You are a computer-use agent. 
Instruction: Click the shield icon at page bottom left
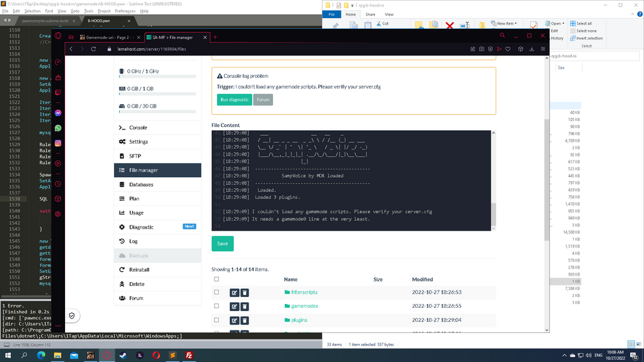pyautogui.click(x=72, y=316)
